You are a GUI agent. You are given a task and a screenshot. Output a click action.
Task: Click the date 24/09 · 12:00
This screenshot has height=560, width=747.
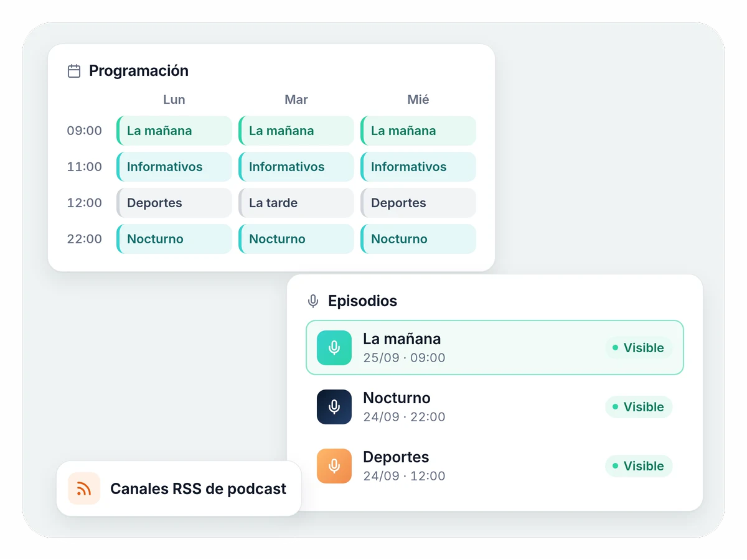[x=404, y=476]
